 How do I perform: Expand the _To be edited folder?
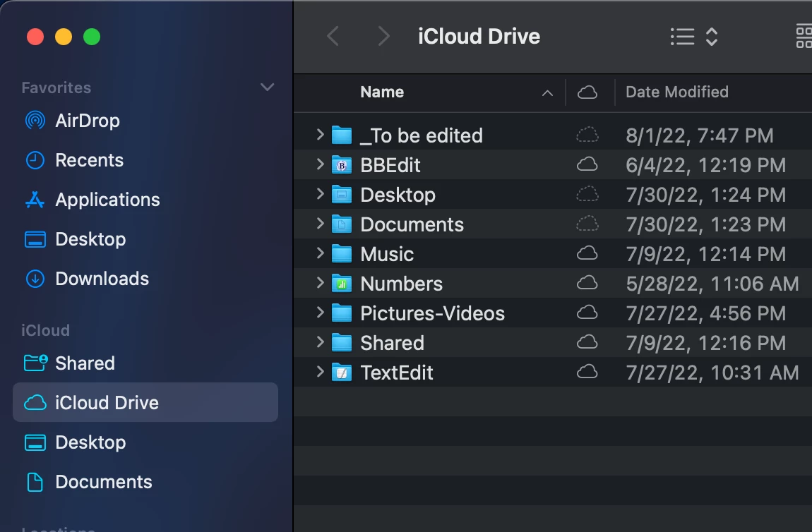click(320, 135)
